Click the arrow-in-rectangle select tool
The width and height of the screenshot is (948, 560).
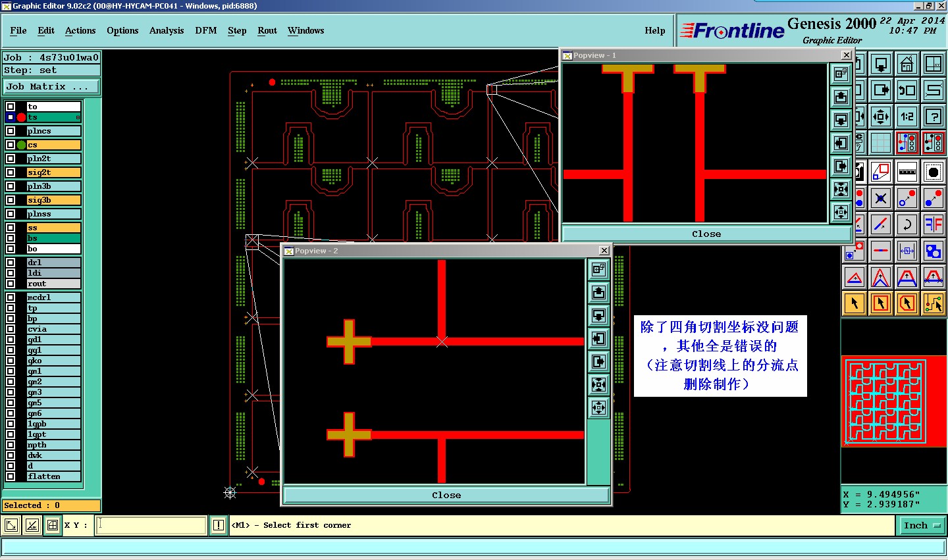point(881,303)
